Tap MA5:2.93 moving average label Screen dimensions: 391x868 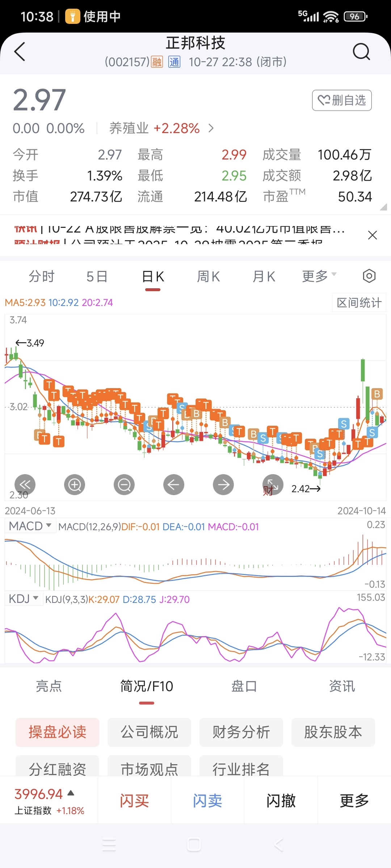[x=25, y=302]
